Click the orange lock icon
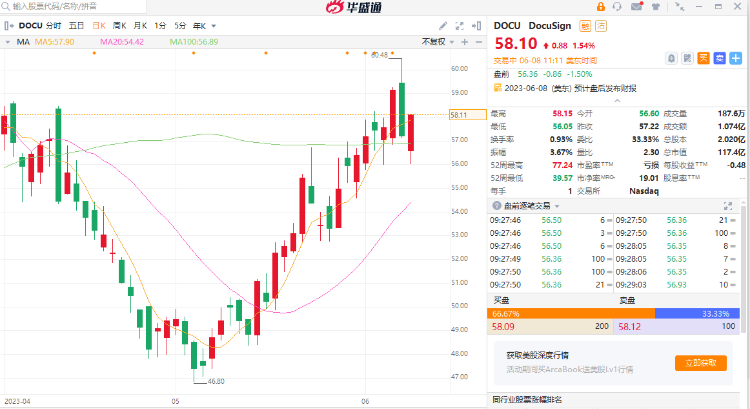The image size is (750, 409). (x=601, y=7)
